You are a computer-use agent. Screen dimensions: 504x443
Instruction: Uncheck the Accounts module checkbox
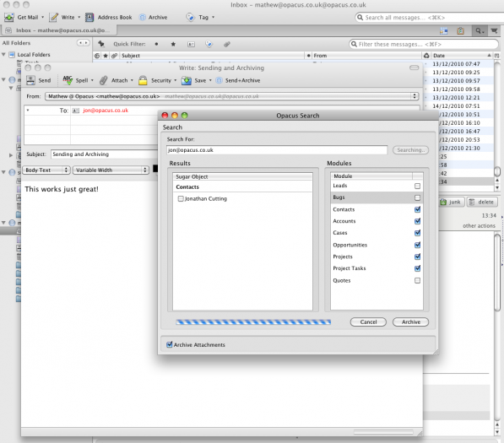(x=417, y=221)
